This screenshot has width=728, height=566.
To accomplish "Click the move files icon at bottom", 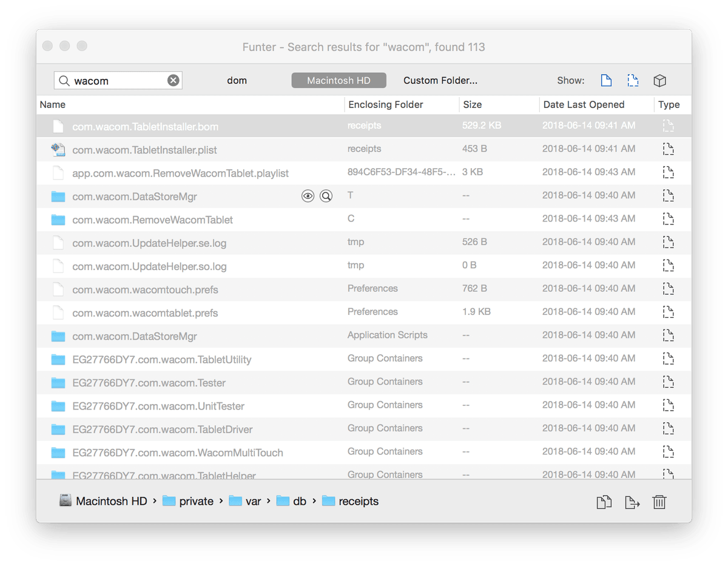I will [632, 502].
